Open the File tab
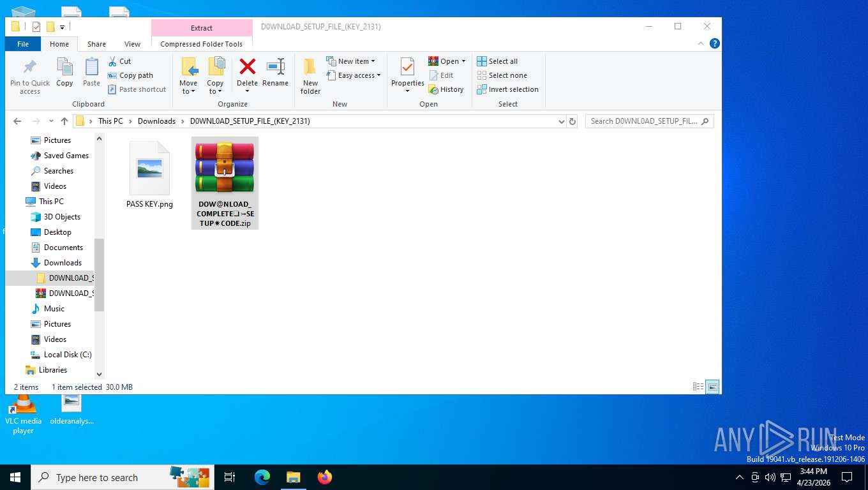Viewport: 868px width, 490px height. click(x=23, y=44)
